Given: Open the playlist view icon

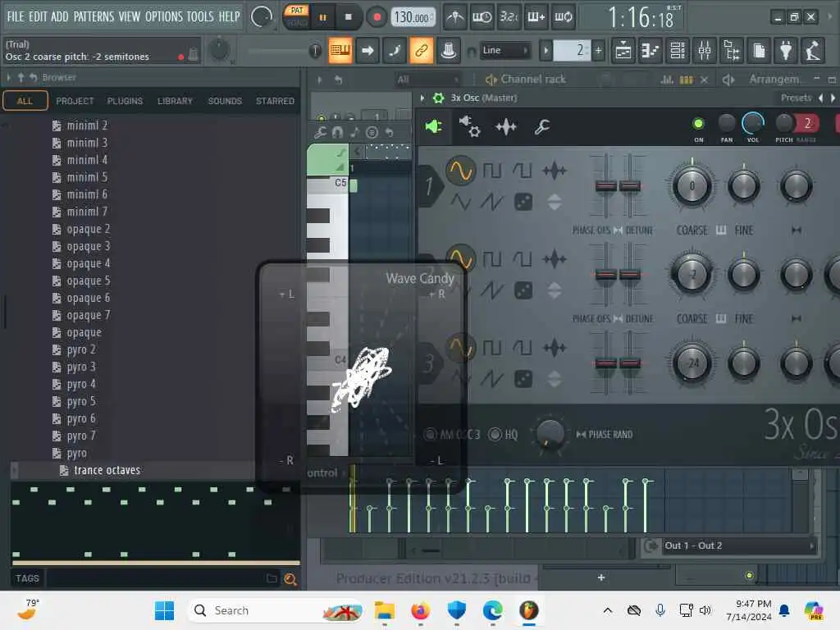Looking at the screenshot, I should [x=623, y=51].
